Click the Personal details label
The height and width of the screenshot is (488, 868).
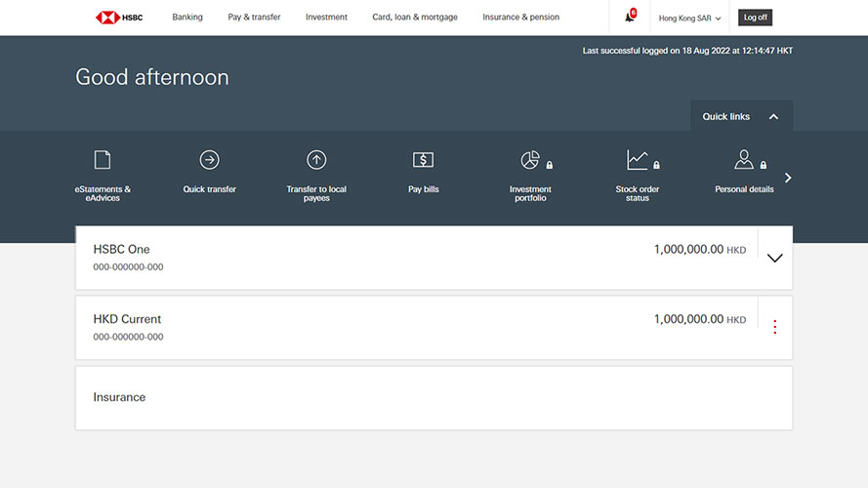click(x=744, y=189)
